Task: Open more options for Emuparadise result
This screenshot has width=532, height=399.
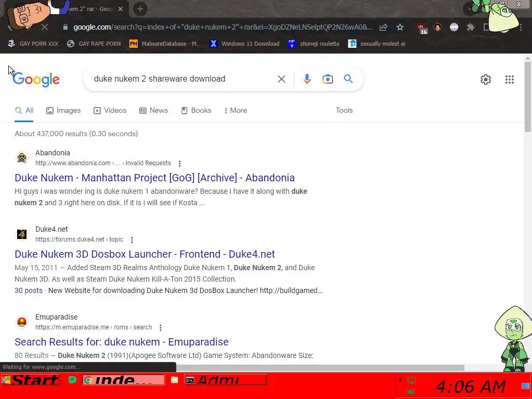Action: coord(160,327)
